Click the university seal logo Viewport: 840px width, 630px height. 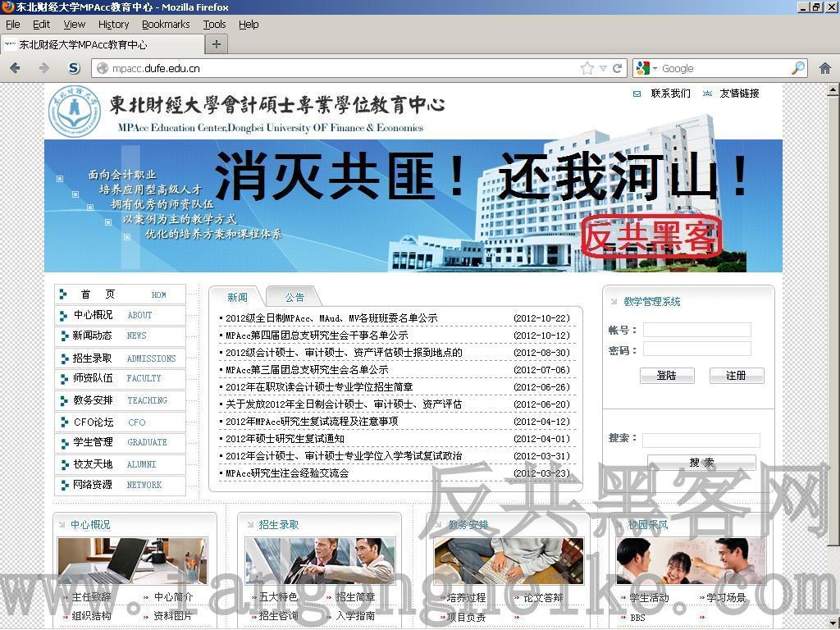click(74, 112)
